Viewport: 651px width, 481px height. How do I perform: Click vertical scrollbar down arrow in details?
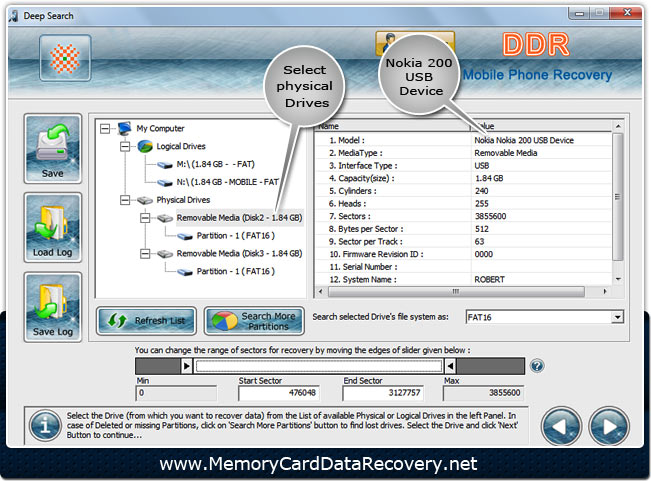(618, 279)
